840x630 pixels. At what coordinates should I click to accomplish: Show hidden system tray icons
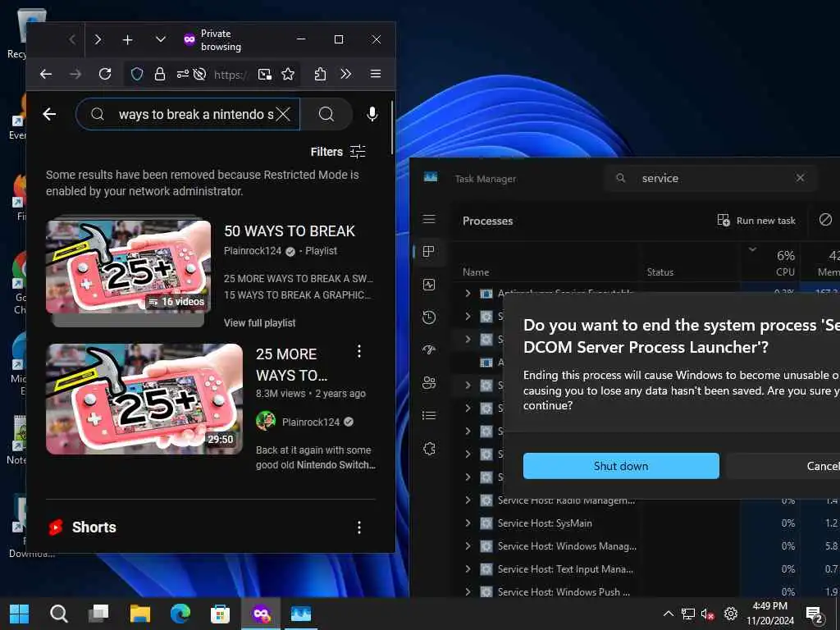668,614
